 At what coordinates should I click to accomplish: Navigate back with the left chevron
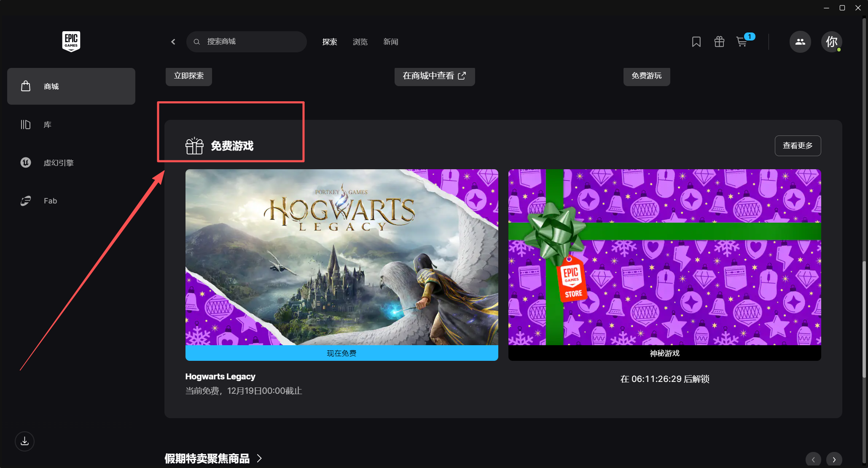coord(173,41)
